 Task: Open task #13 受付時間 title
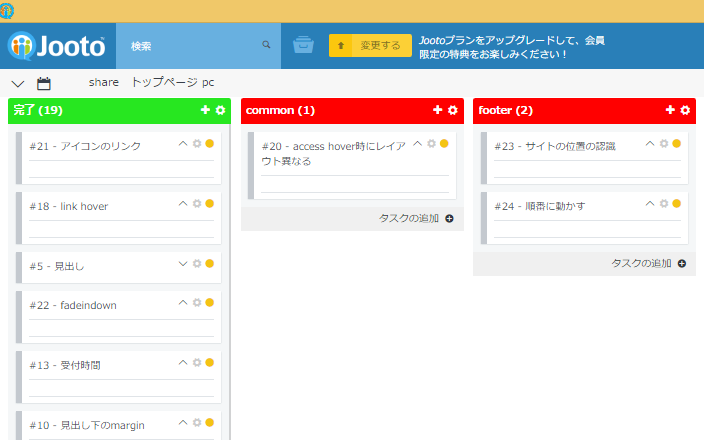65,366
